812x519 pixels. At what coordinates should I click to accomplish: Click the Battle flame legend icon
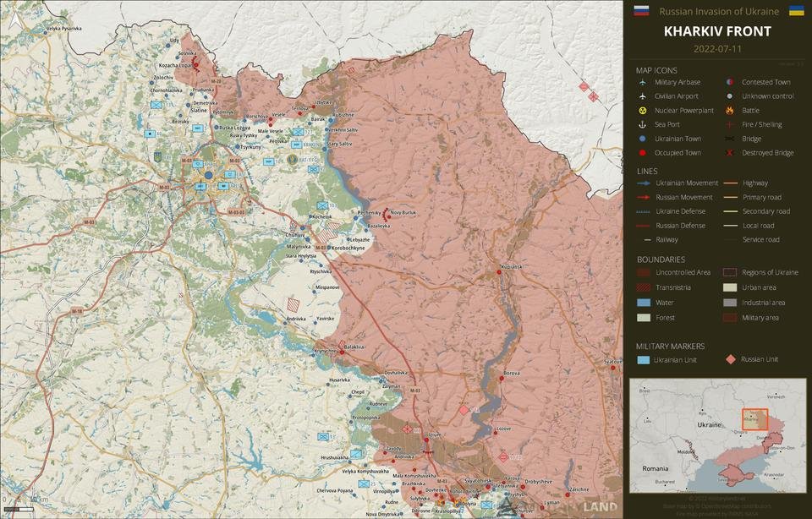(x=729, y=111)
